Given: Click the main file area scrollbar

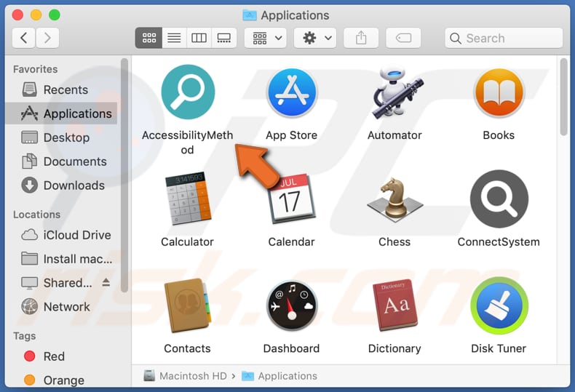Looking at the screenshot, I should (x=564, y=97).
